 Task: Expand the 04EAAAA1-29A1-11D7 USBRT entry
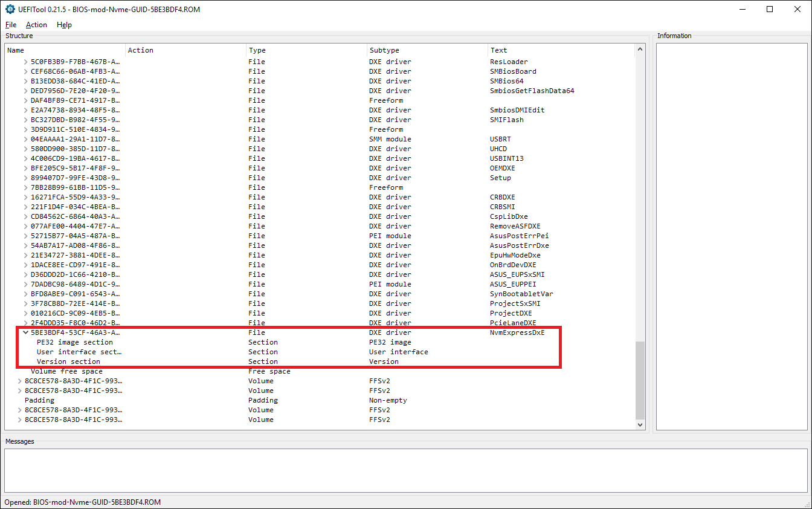25,139
